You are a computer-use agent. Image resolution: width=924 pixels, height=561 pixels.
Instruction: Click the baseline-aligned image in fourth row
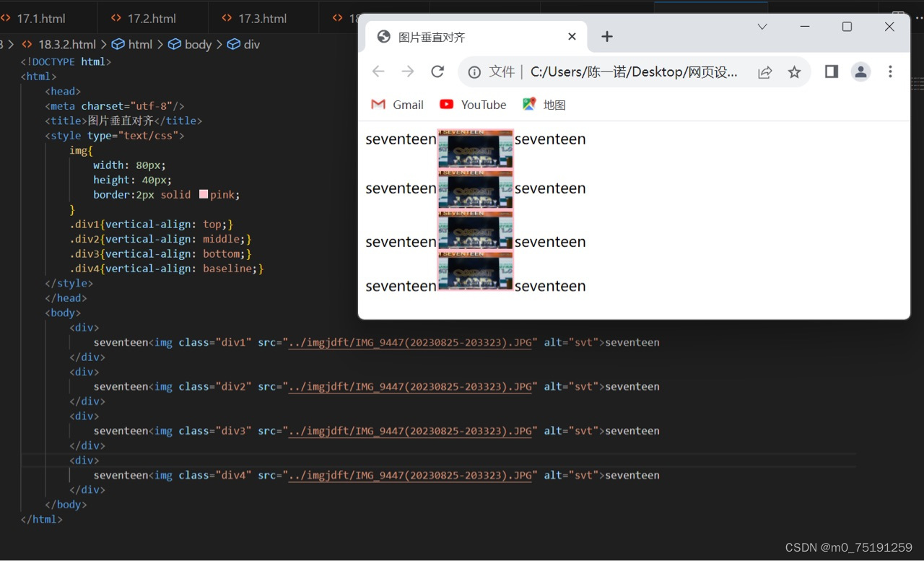click(x=476, y=270)
